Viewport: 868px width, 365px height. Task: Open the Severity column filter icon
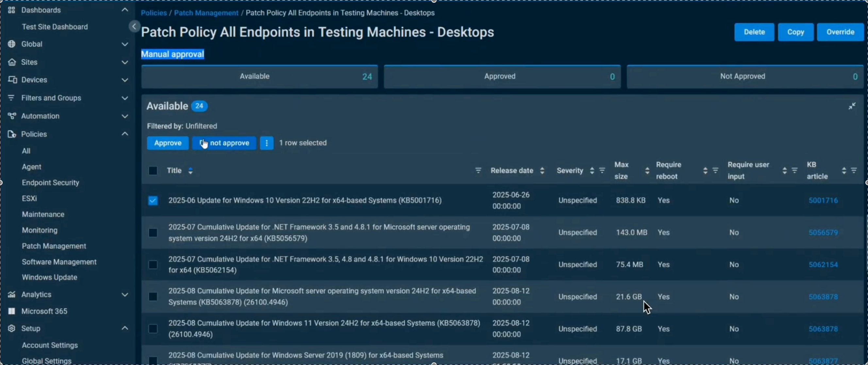pyautogui.click(x=602, y=170)
